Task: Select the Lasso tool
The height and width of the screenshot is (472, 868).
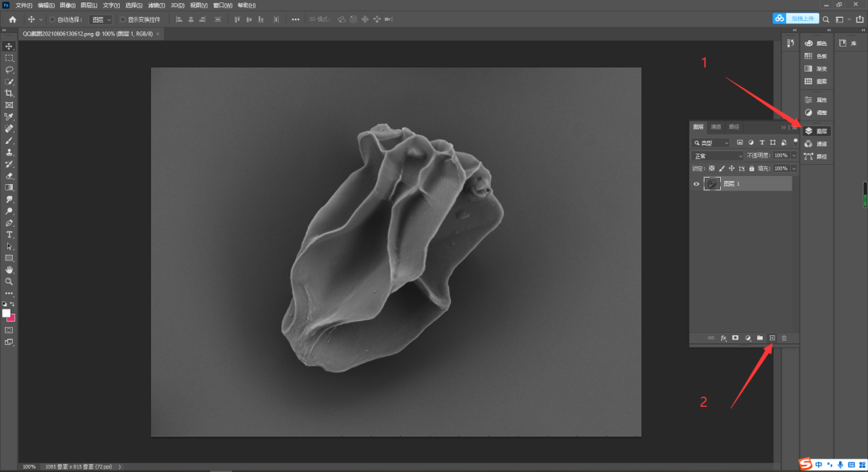Action: point(9,70)
